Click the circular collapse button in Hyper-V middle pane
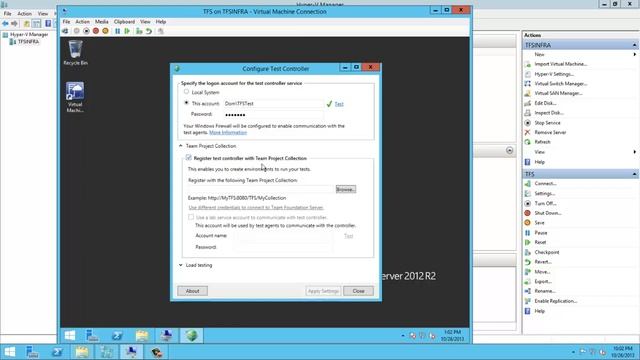 tap(509, 151)
